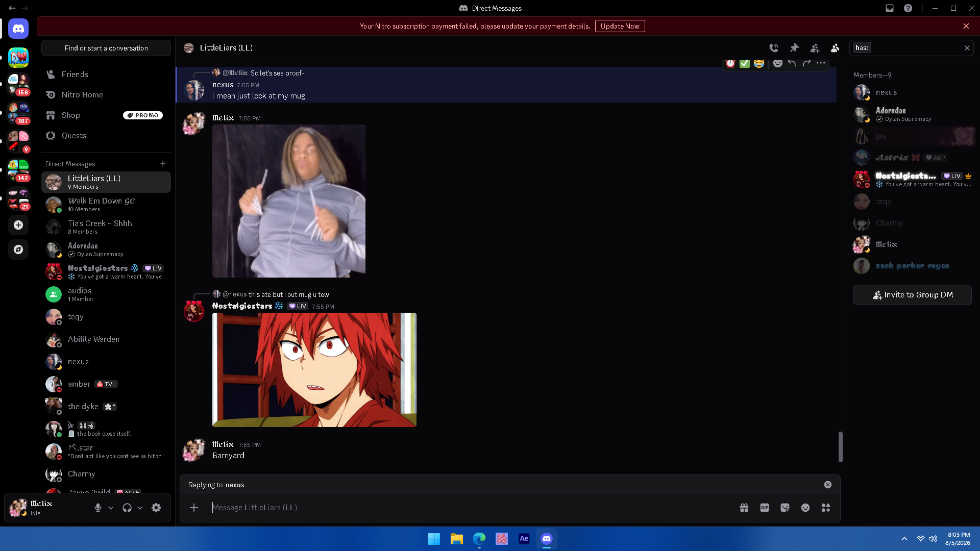Screen dimensions: 980x551
Task: Select Adoredae in the member list
Action: (x=912, y=114)
